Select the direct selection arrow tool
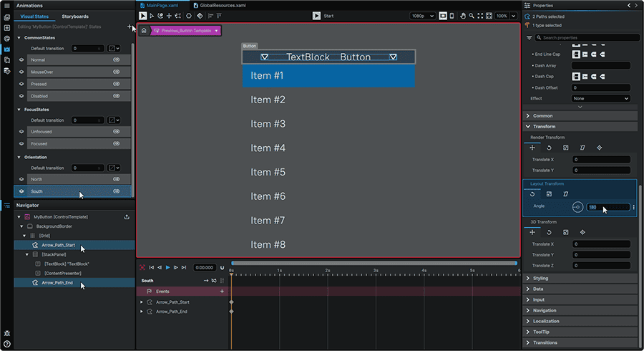644x351 pixels. coord(152,16)
